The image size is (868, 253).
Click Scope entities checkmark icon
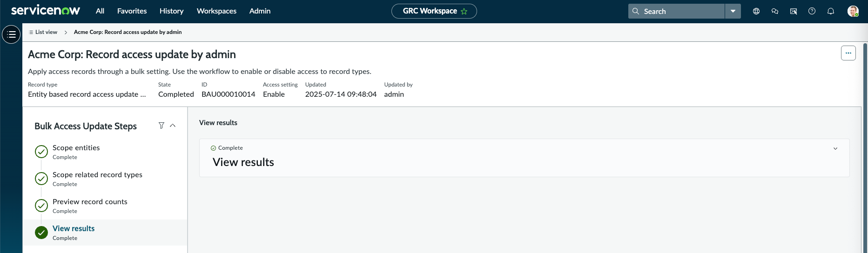pyautogui.click(x=41, y=152)
